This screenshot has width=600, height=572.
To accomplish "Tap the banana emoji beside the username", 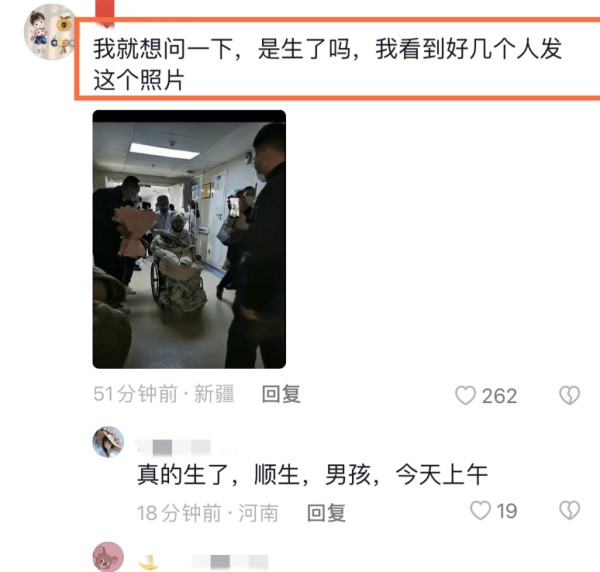I will point(148,562).
